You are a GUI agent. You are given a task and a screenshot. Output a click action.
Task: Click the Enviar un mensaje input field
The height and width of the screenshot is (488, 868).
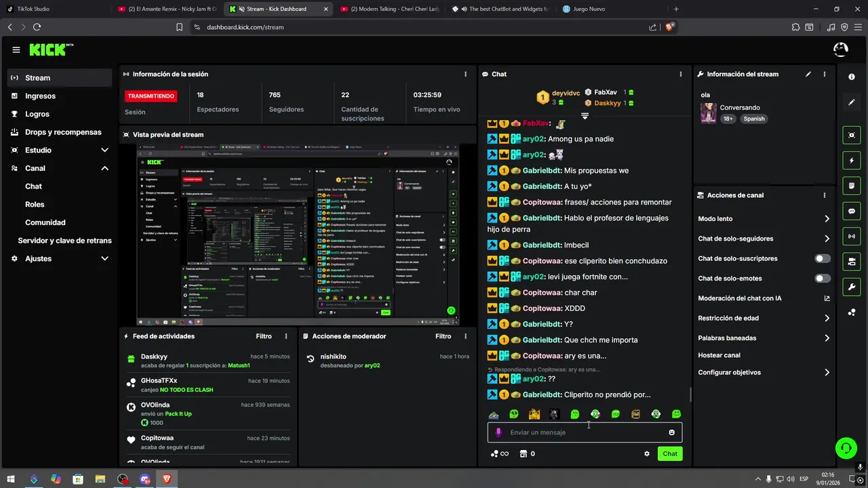(x=586, y=432)
